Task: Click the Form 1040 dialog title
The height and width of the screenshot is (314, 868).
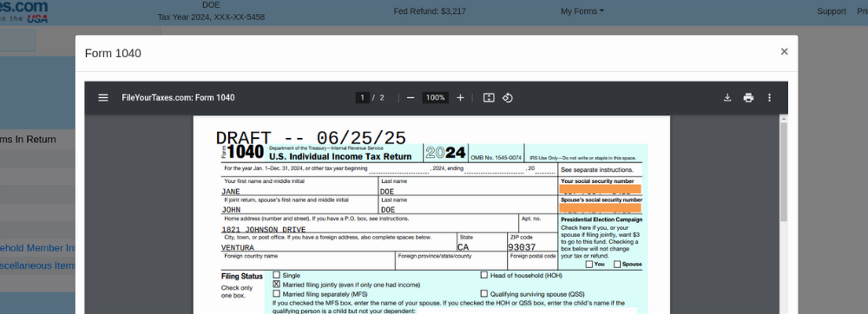Action: (x=113, y=53)
